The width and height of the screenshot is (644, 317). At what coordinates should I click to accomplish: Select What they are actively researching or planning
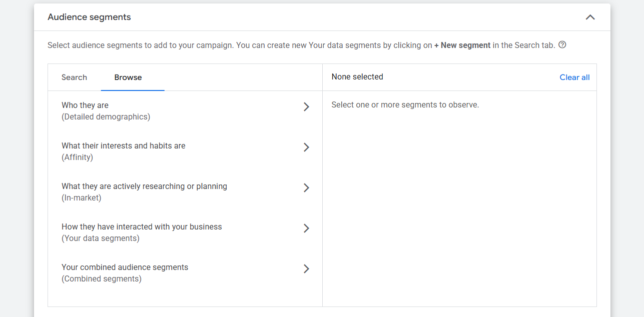pyautogui.click(x=144, y=186)
